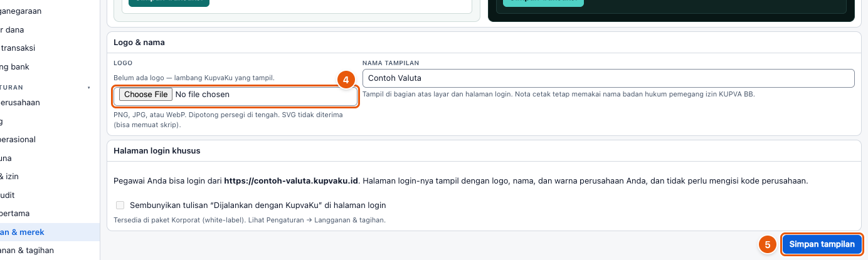
Task: Click the "Logo & nama" section heading
Action: point(139,43)
